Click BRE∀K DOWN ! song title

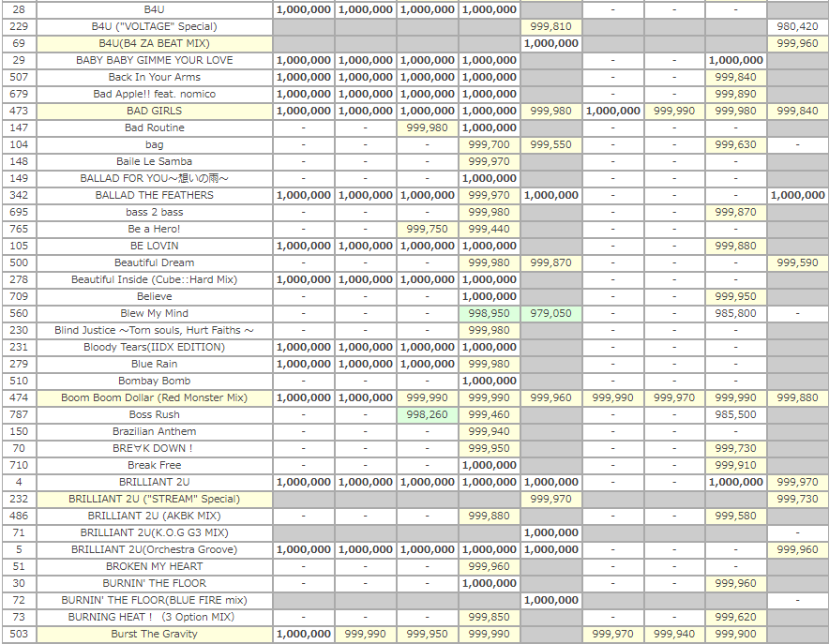(x=152, y=448)
